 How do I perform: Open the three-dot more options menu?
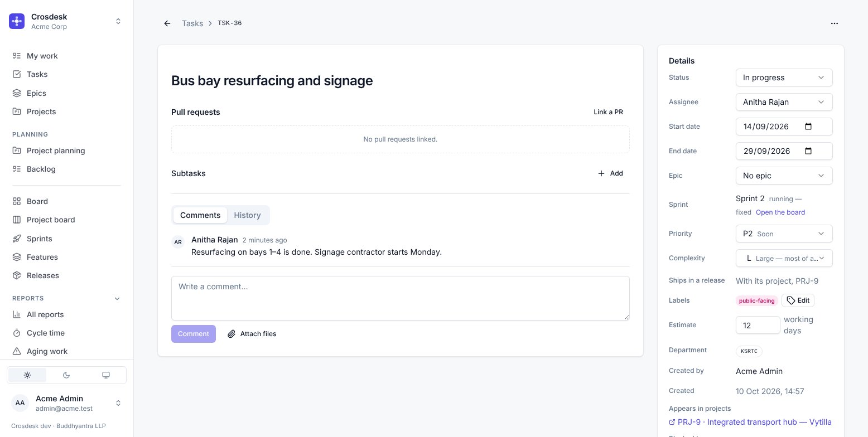click(x=835, y=23)
